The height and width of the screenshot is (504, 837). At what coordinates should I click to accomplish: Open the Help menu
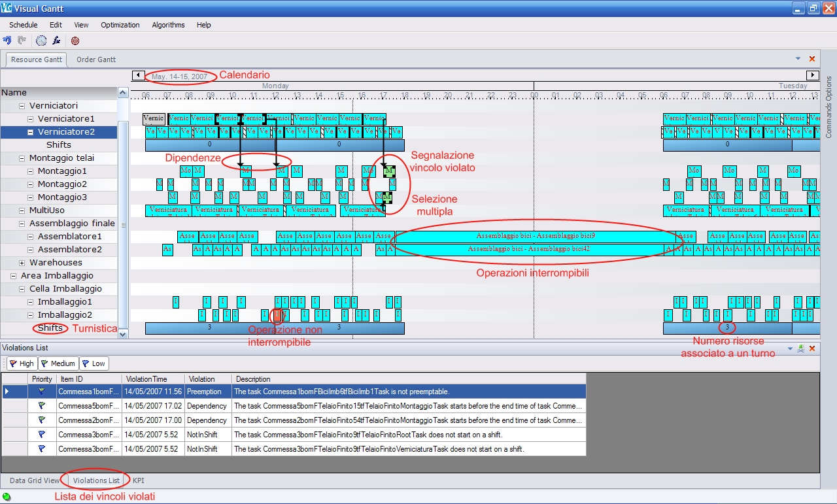pyautogui.click(x=204, y=25)
